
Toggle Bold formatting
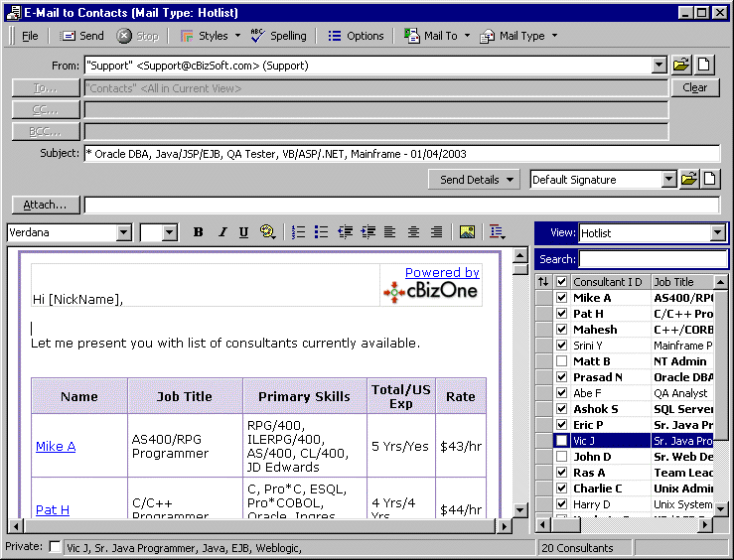[199, 232]
